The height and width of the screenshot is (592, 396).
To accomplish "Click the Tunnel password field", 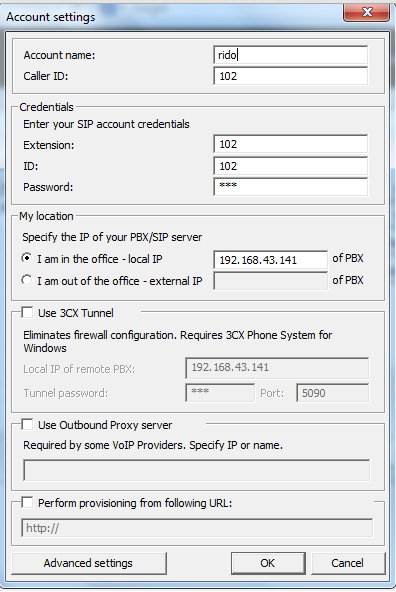I will [220, 393].
